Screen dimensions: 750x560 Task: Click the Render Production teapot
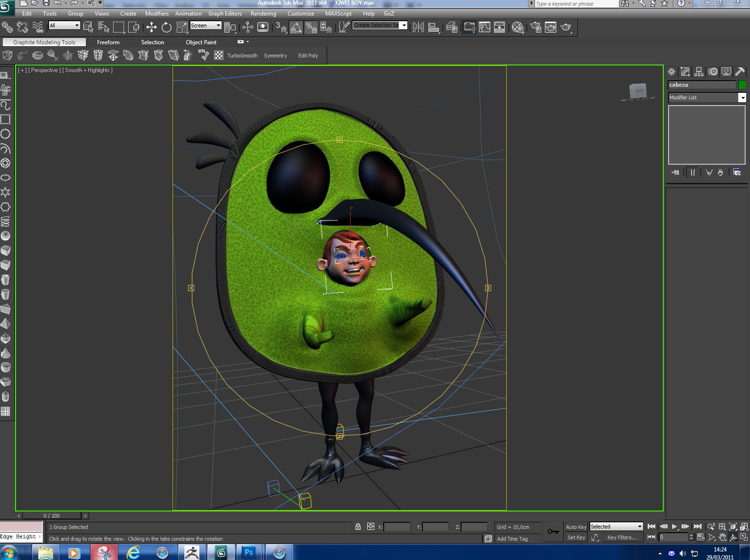click(566, 27)
